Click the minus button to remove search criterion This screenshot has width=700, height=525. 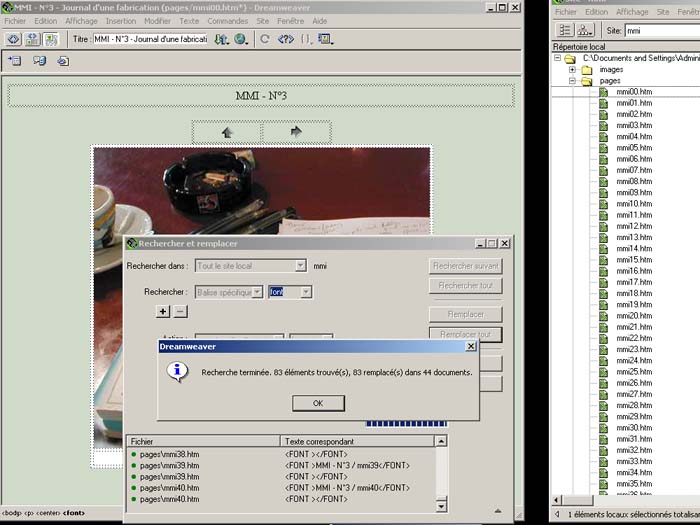click(x=180, y=311)
